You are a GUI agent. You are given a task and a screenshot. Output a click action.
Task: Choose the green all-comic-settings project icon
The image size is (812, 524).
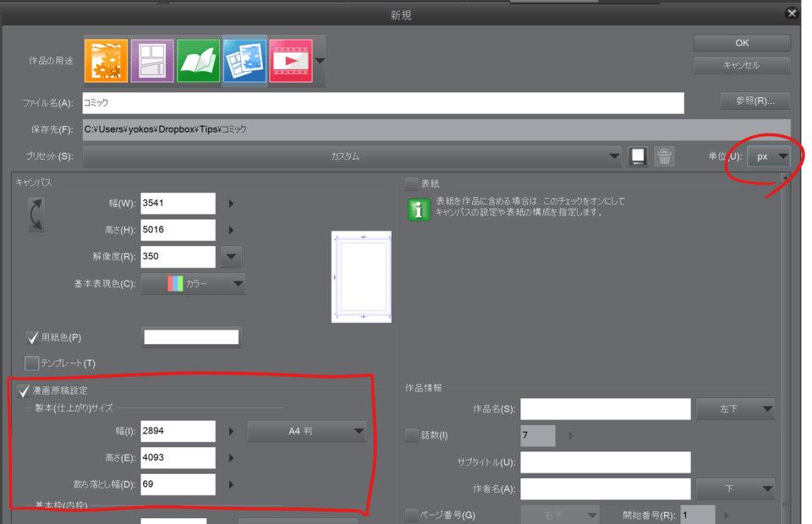[x=198, y=60]
